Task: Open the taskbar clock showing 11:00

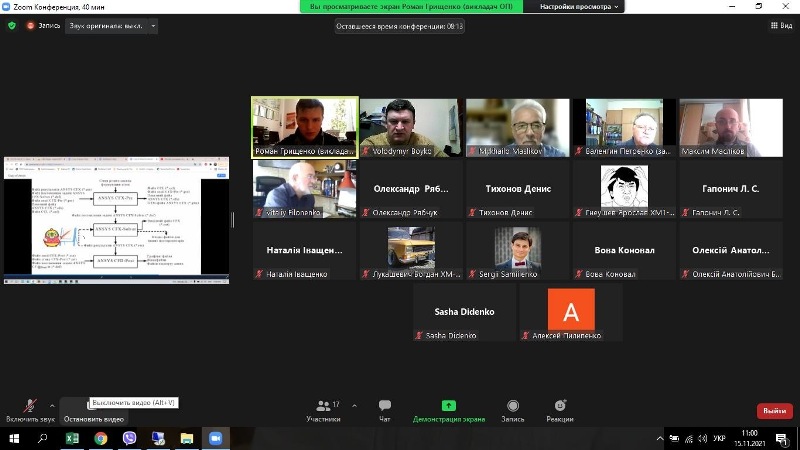Action: (749, 438)
